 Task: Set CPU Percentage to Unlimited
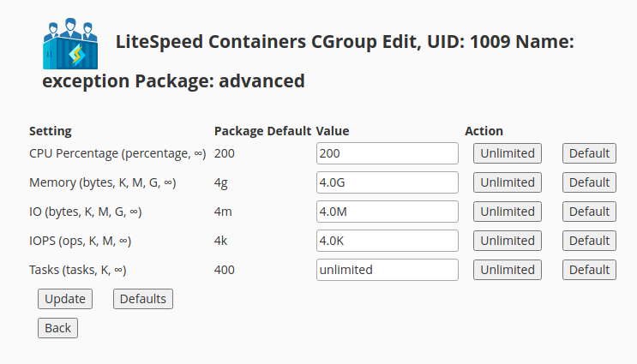[507, 153]
